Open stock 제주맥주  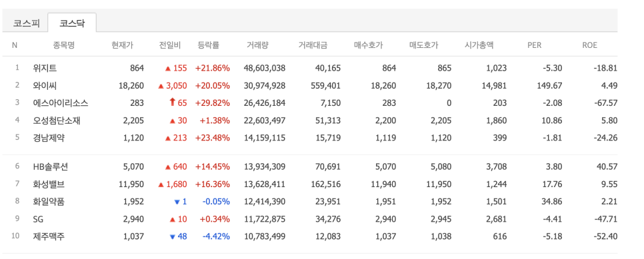click(x=49, y=236)
